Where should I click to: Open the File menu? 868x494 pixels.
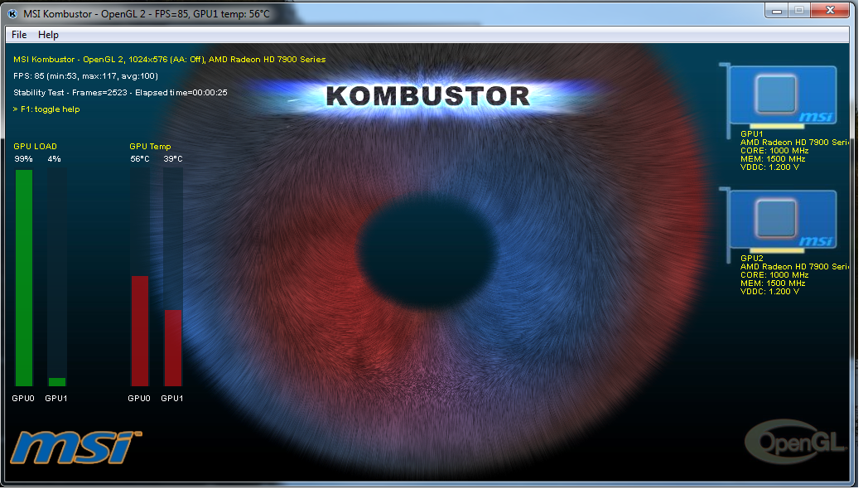[x=19, y=35]
